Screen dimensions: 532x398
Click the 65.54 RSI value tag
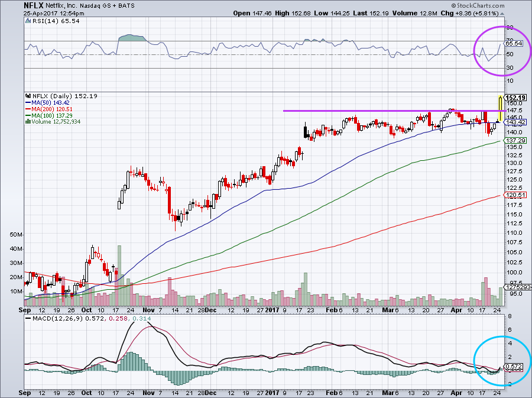tap(514, 43)
